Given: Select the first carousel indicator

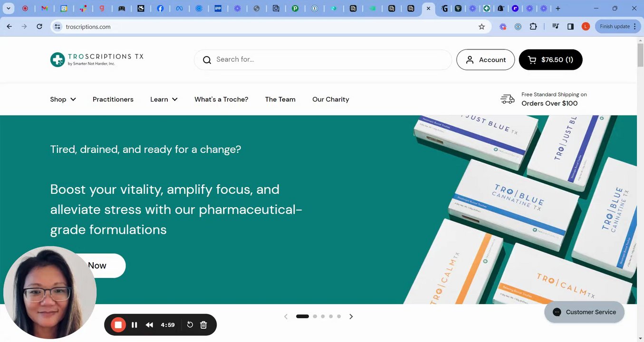Looking at the screenshot, I should click(x=302, y=316).
